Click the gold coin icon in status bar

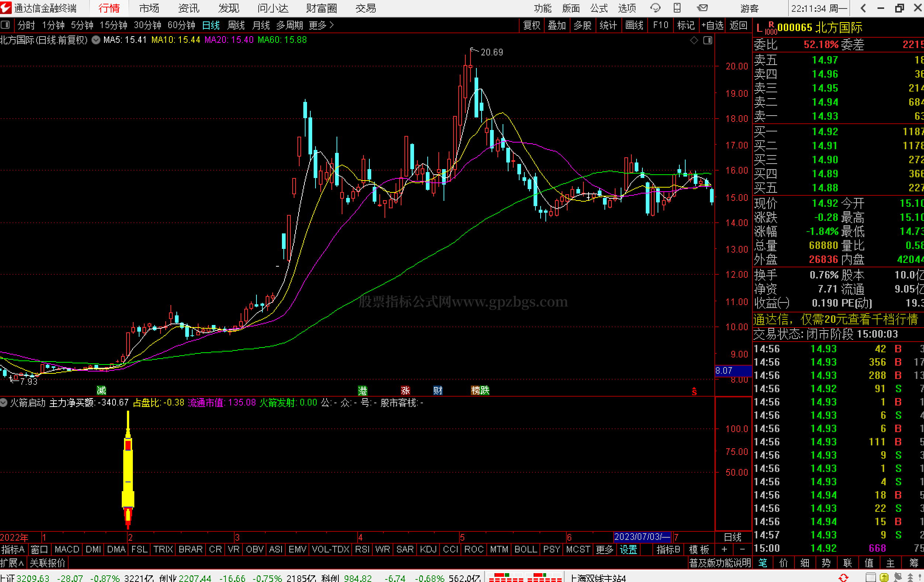coord(884,578)
